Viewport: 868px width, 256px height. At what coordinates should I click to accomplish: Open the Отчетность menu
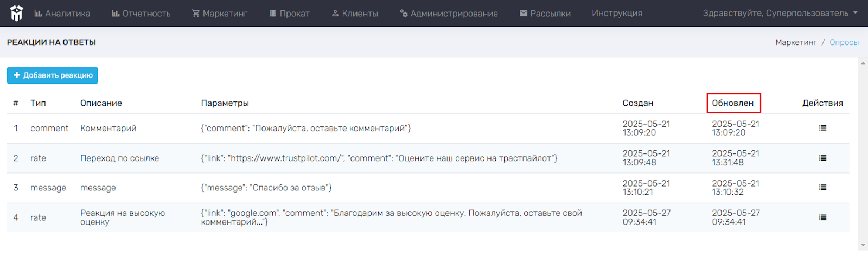point(141,13)
